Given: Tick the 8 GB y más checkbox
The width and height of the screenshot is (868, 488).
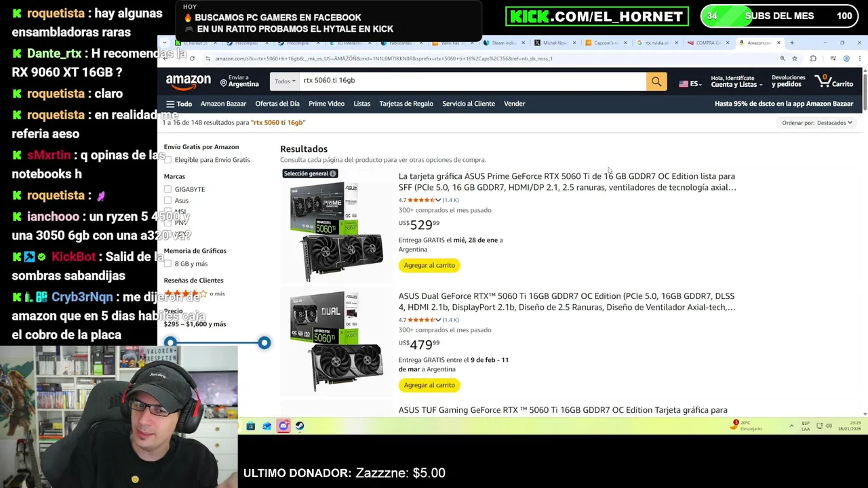Looking at the screenshot, I should pyautogui.click(x=167, y=264).
